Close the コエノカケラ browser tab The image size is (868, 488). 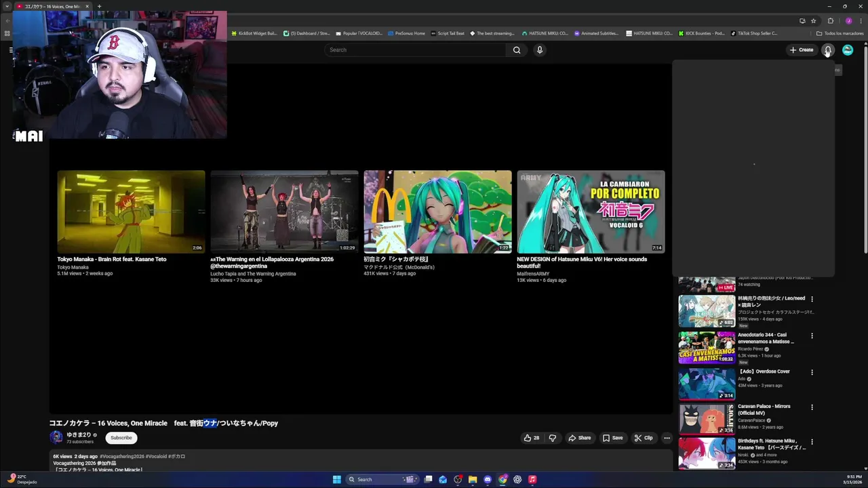pyautogui.click(x=87, y=6)
